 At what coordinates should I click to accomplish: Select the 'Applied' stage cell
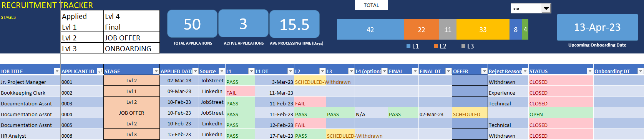[x=82, y=16]
